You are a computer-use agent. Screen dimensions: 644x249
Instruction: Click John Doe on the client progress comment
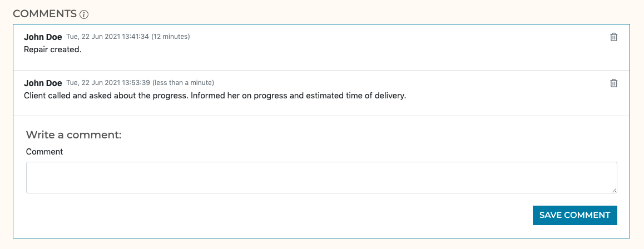(43, 83)
